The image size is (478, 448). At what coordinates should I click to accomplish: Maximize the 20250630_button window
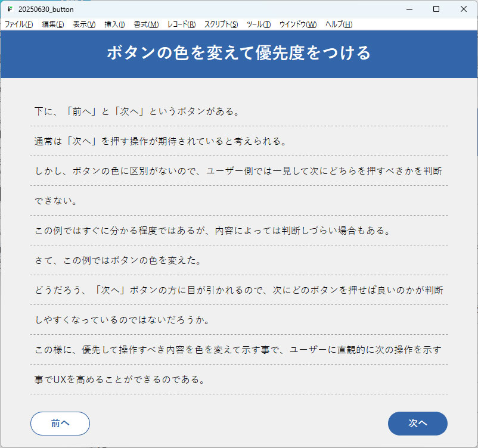point(436,9)
